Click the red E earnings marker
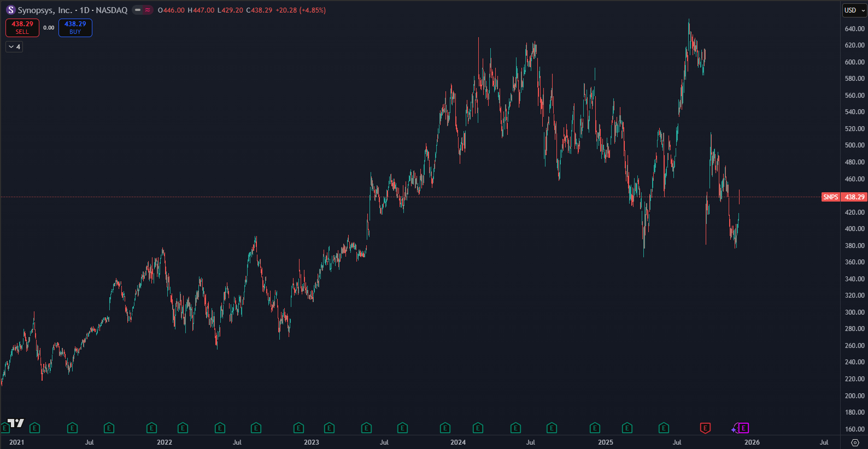Viewport: 868px width, 449px height. [705, 428]
